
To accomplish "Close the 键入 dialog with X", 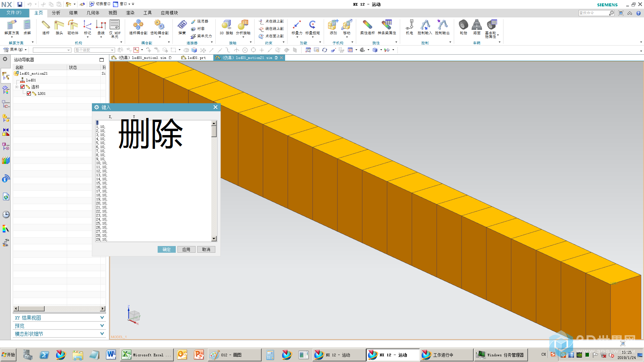I will (215, 107).
